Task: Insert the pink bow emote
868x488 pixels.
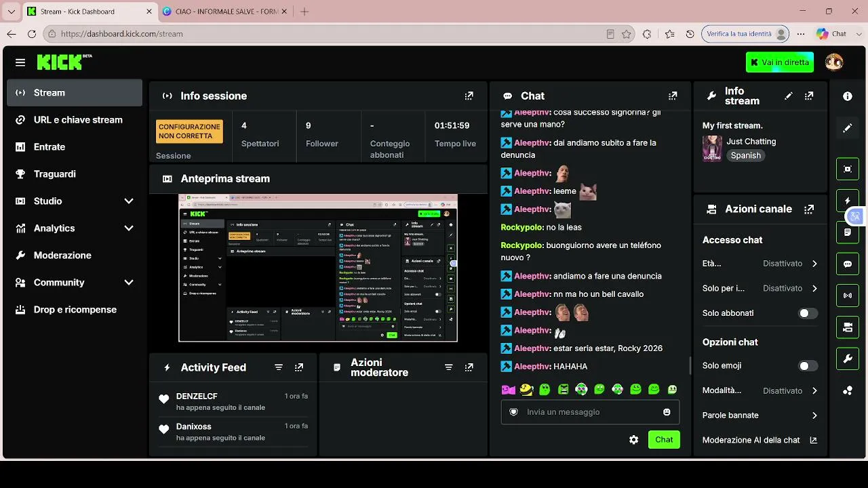Action: click(x=508, y=390)
